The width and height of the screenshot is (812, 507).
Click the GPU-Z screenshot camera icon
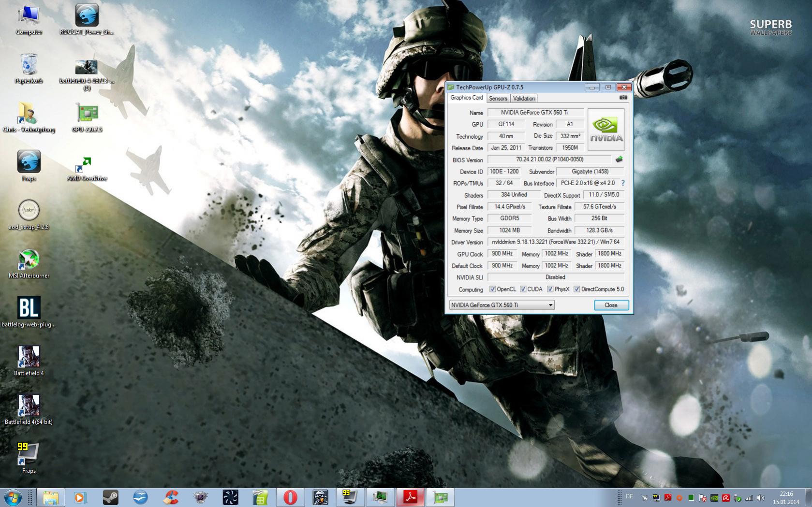[623, 98]
